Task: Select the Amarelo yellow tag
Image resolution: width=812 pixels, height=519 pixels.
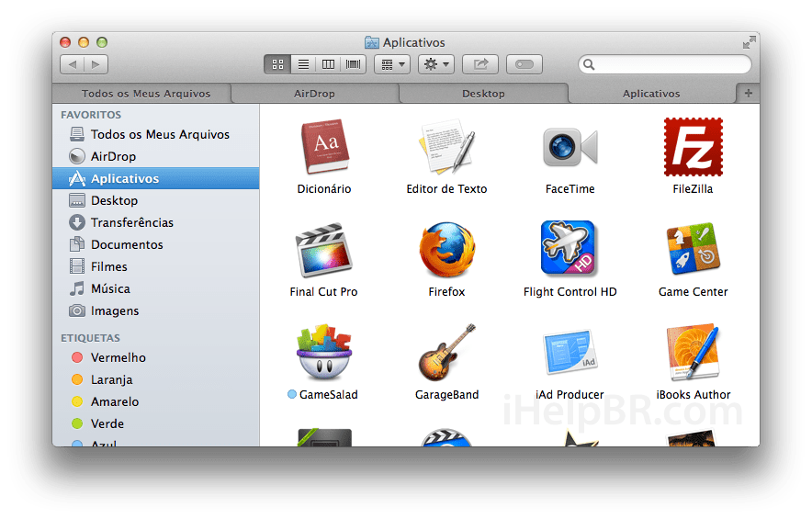Action: 156,401
